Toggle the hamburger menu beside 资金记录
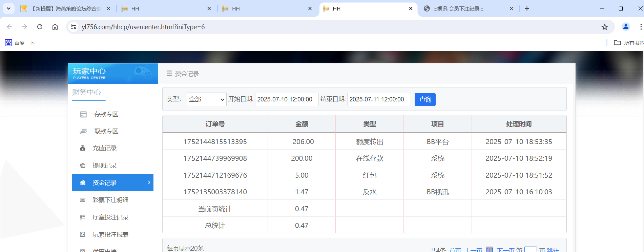This screenshot has height=252, width=644. (169, 74)
